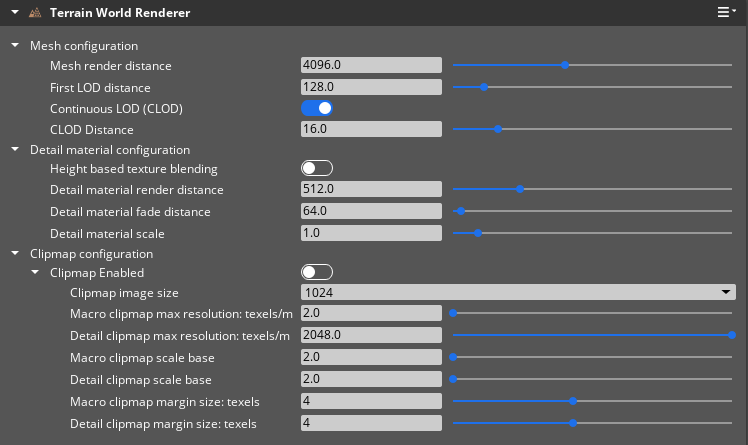Collapse the Mesh configuration section
748x445 pixels.
[x=14, y=46]
